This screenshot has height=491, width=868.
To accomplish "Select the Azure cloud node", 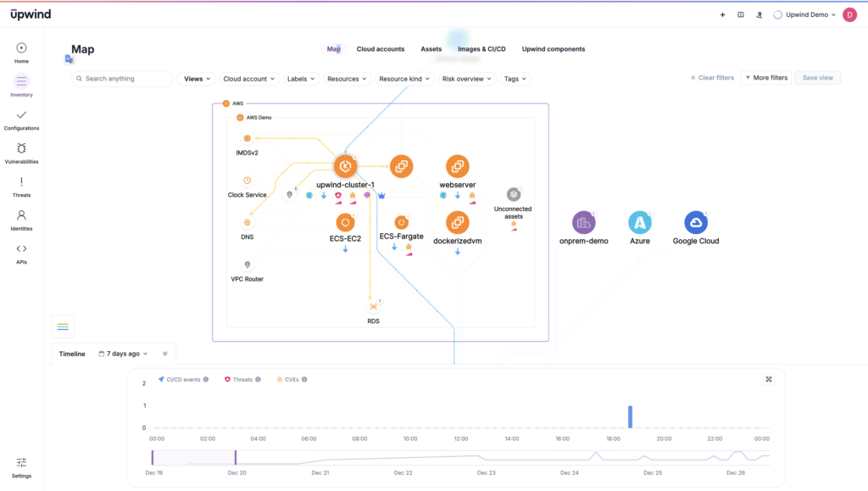I will tap(640, 222).
